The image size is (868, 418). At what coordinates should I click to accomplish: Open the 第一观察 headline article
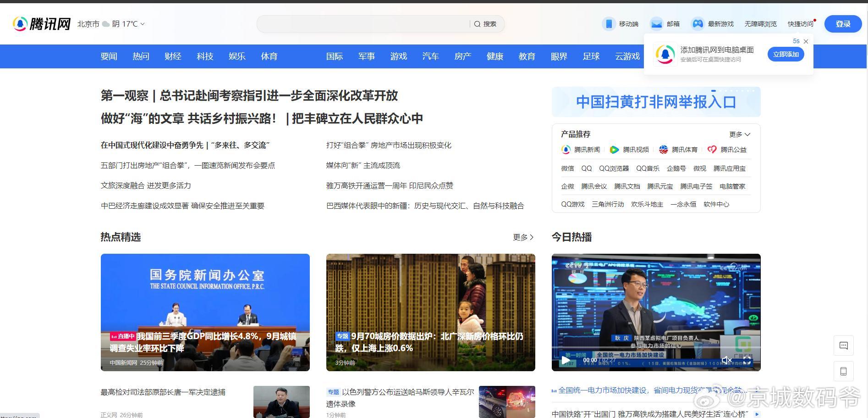coord(249,95)
